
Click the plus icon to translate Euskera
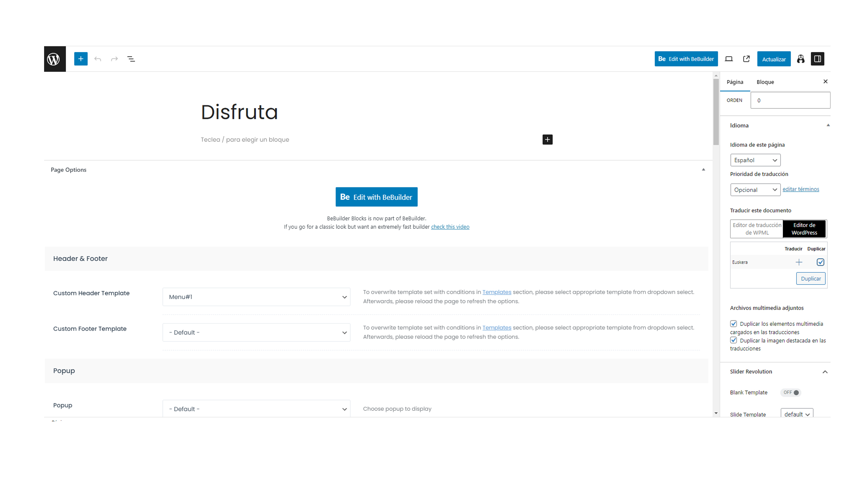(799, 262)
